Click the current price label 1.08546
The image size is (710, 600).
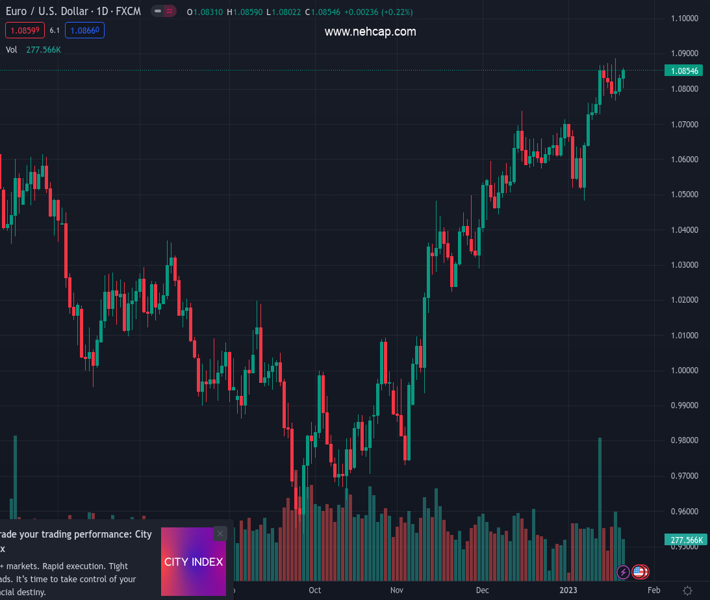coord(685,71)
